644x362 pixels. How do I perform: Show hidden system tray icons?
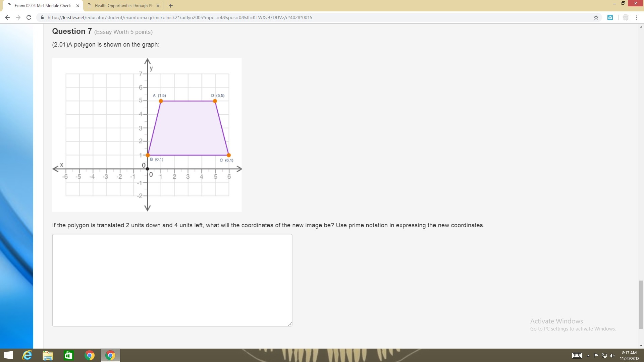(588, 356)
